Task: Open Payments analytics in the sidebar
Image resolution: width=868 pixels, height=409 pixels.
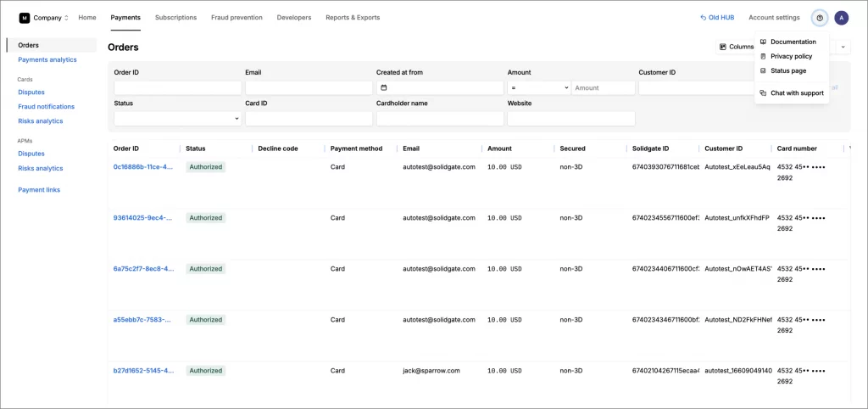Action: pos(47,59)
